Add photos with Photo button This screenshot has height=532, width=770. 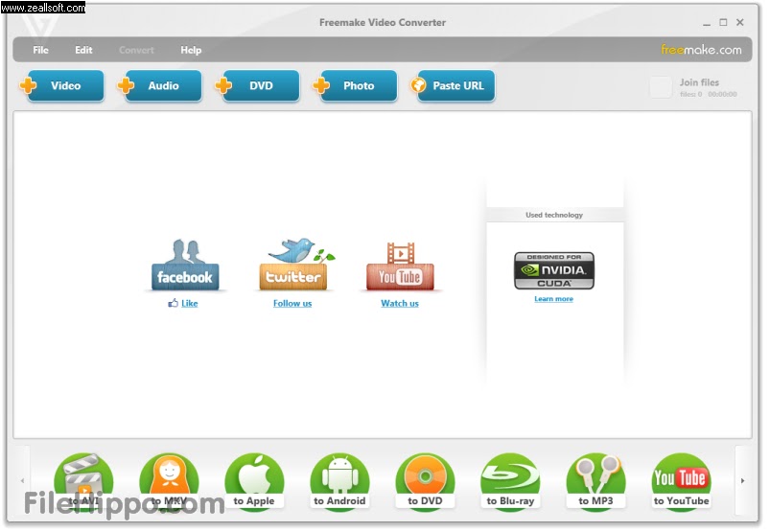click(355, 86)
